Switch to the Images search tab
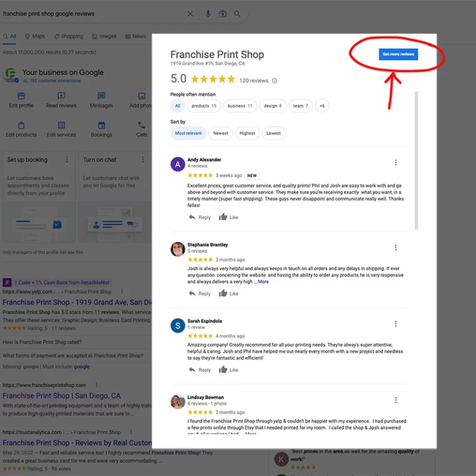476x476 pixels. pyautogui.click(x=104, y=37)
